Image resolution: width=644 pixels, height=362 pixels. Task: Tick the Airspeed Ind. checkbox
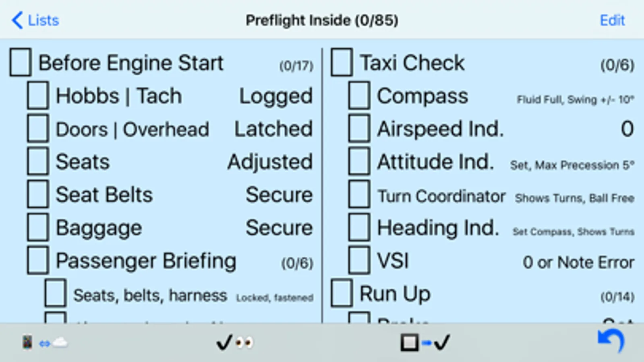(359, 129)
